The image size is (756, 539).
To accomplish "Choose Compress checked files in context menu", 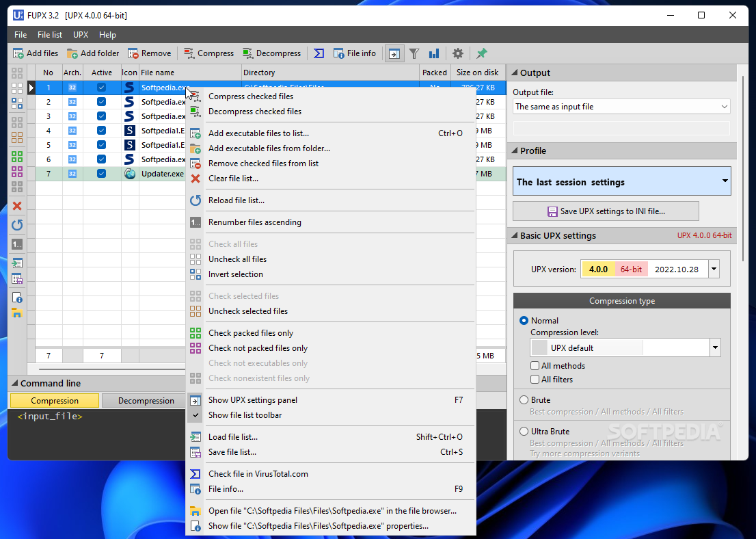I will (x=331, y=96).
